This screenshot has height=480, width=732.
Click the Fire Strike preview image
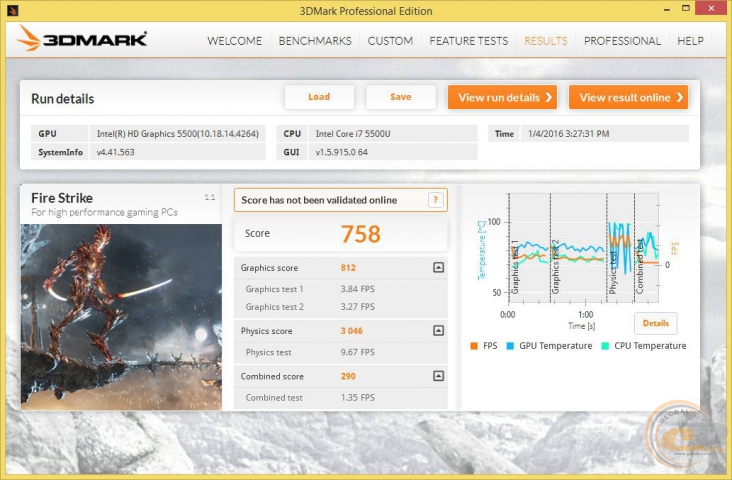pos(121,317)
